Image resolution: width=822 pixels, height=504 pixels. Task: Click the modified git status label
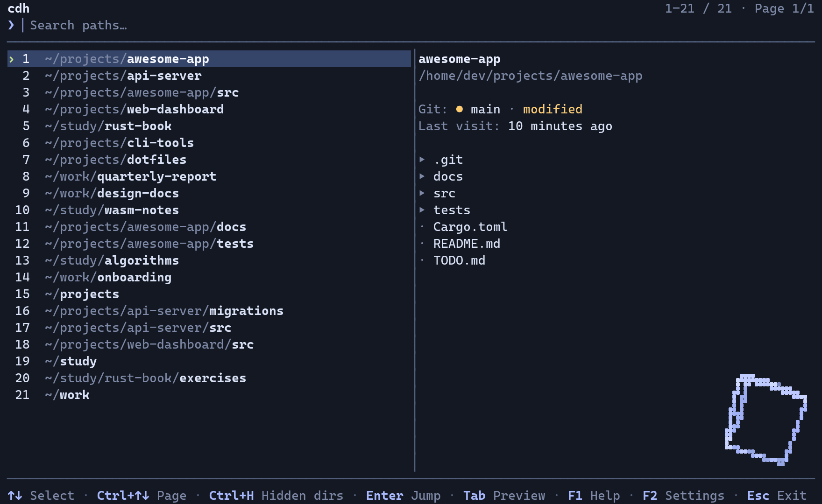[553, 109]
